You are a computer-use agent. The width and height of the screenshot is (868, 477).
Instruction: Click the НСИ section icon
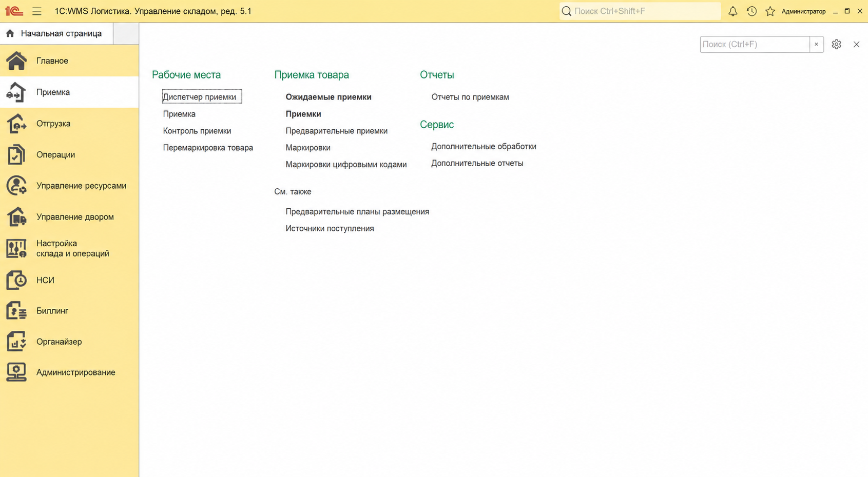click(16, 280)
